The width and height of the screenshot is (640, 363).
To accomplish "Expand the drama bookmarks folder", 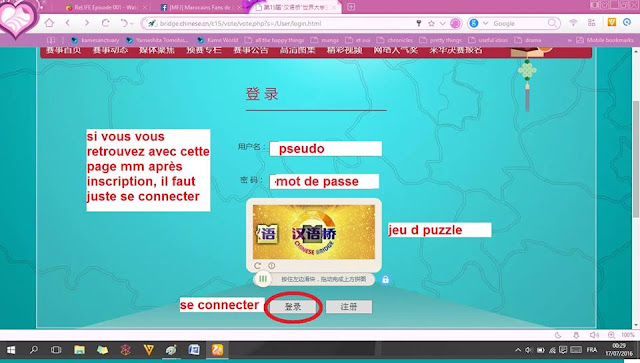I will 528,40.
